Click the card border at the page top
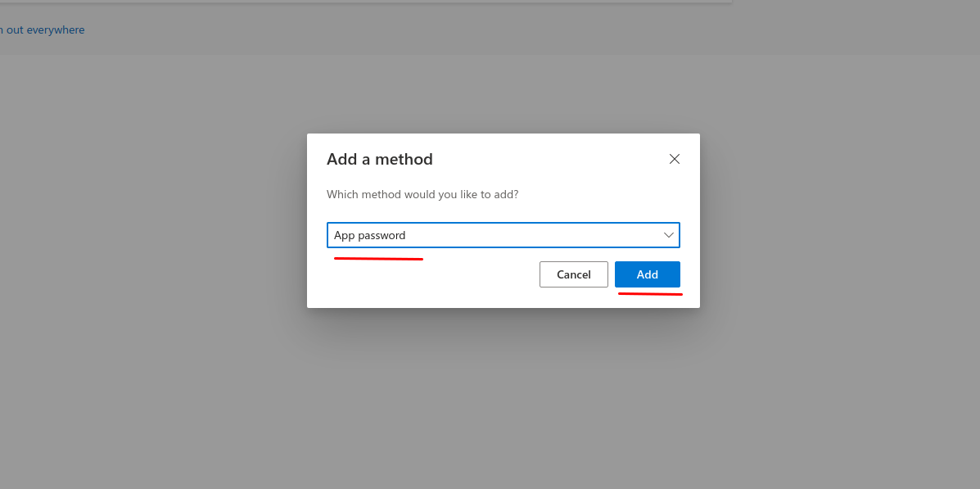980x489 pixels. point(368,2)
